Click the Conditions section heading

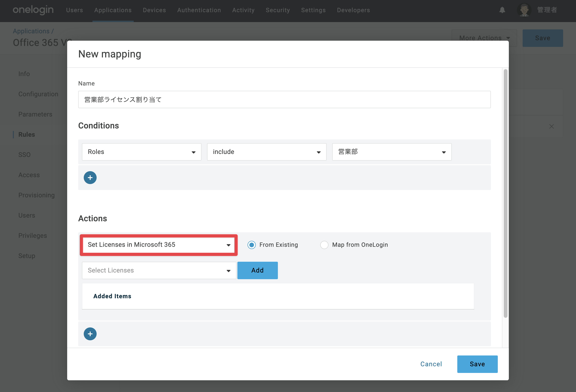coord(99,125)
